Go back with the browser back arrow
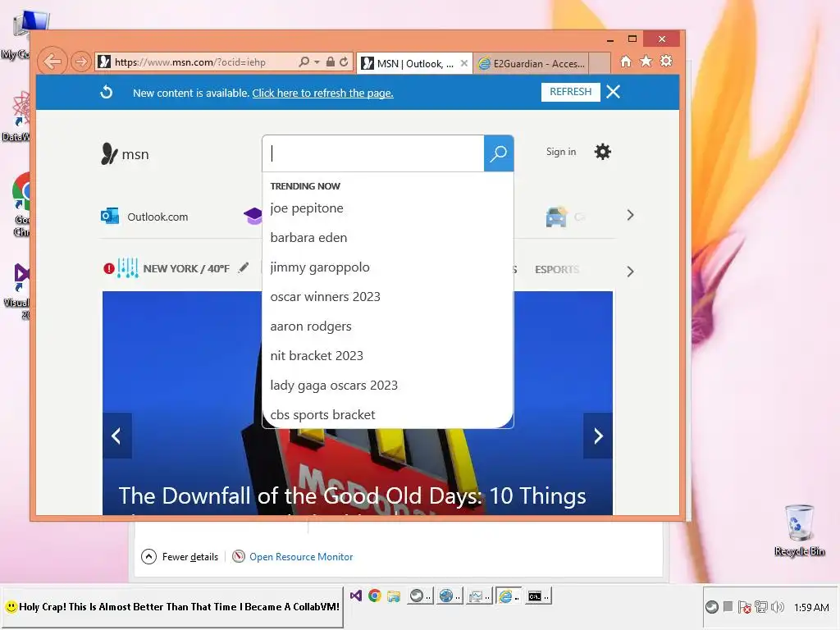 coord(52,62)
